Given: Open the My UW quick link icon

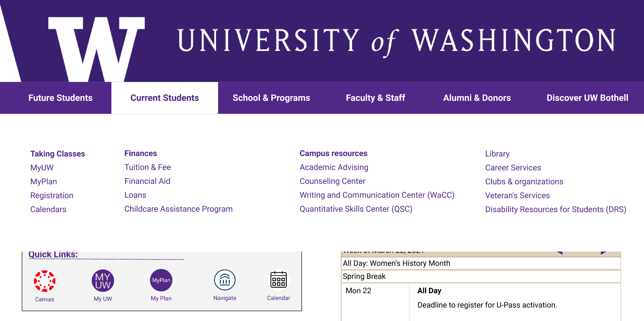Looking at the screenshot, I should (x=103, y=281).
